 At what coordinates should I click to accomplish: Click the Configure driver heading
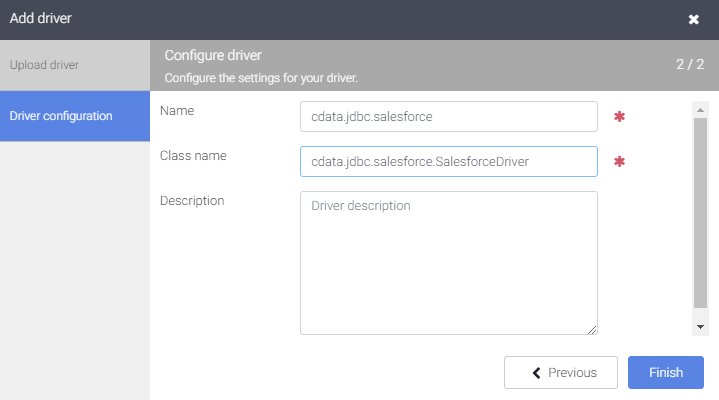click(212, 55)
